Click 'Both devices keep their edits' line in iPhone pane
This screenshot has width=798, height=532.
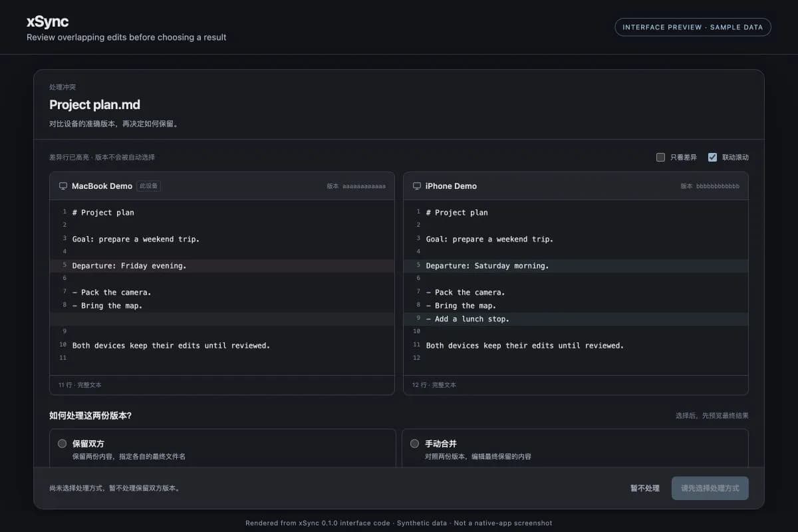[x=525, y=345]
